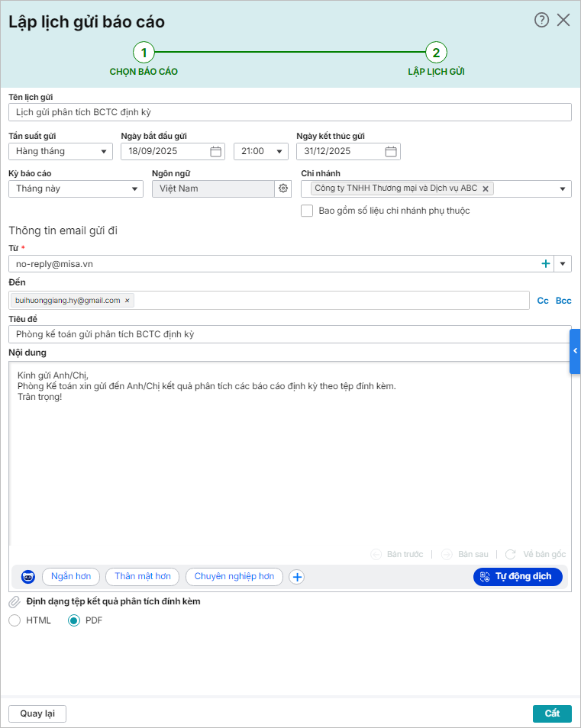581x728 pixels.
Task: Add more tone options with plus icon
Action: point(297,577)
